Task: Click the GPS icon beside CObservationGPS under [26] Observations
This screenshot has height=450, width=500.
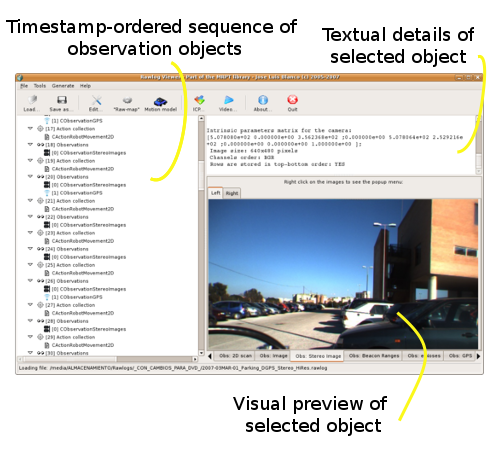Action: point(47,297)
